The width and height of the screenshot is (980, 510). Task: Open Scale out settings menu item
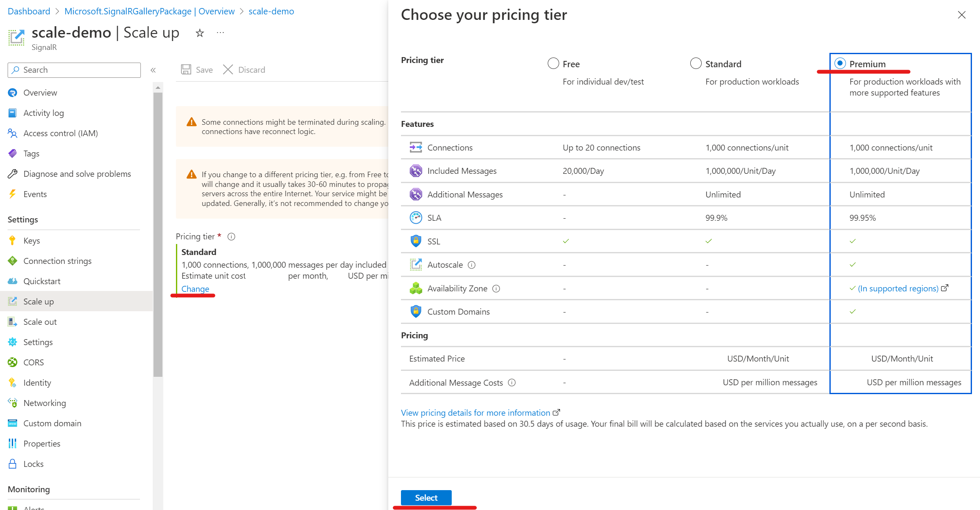[39, 321]
